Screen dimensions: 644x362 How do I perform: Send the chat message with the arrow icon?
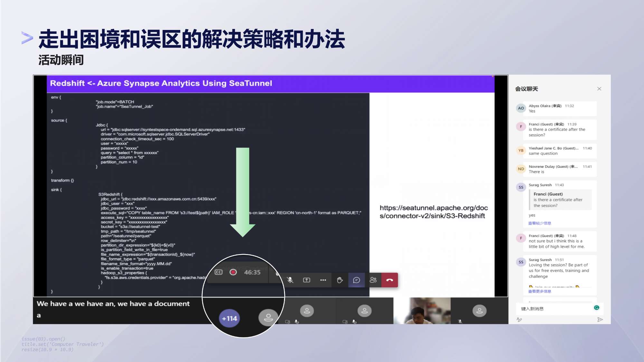click(600, 319)
